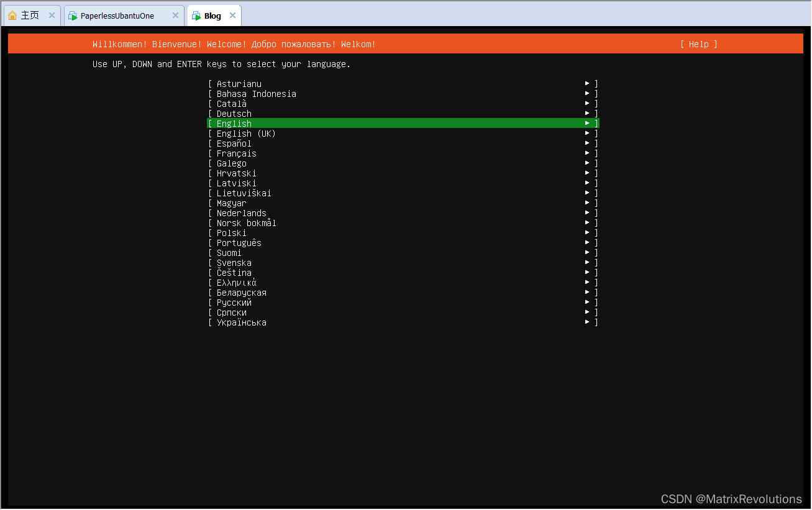Open the Help option
Screen dimensions: 812x510
coord(698,44)
